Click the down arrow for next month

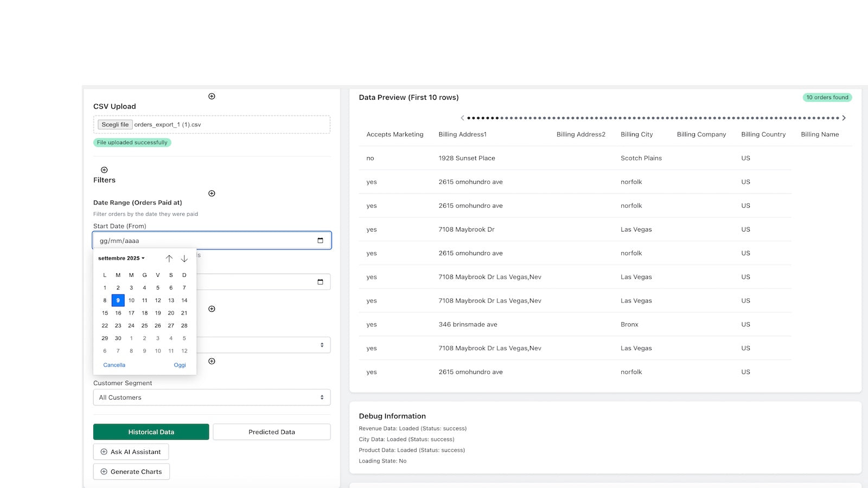point(184,259)
